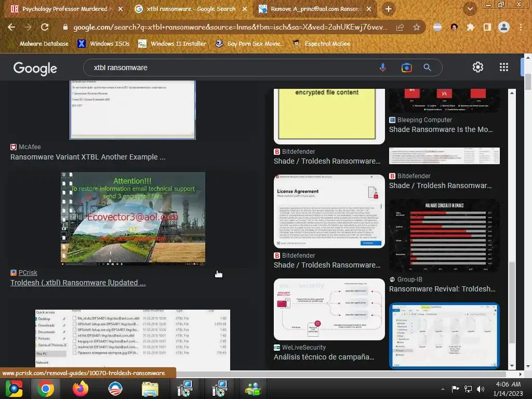Open the Windows 11 Installer bookmark
532x399 pixels.
(172, 44)
